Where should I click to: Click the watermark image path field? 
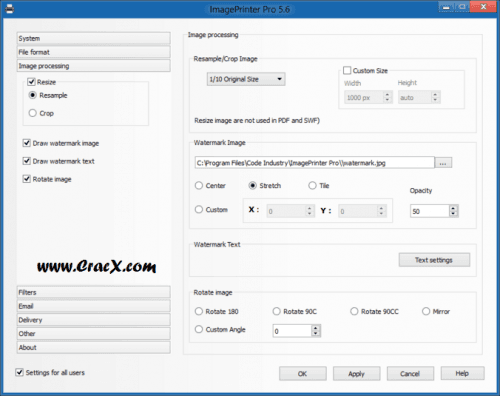point(315,163)
